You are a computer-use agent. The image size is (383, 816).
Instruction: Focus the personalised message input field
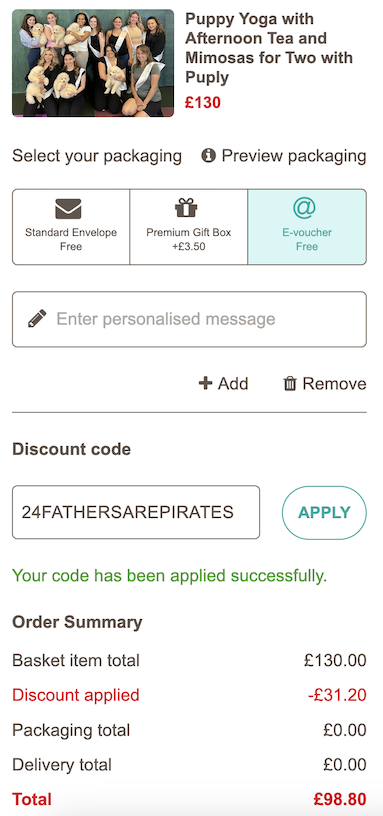tap(189, 319)
